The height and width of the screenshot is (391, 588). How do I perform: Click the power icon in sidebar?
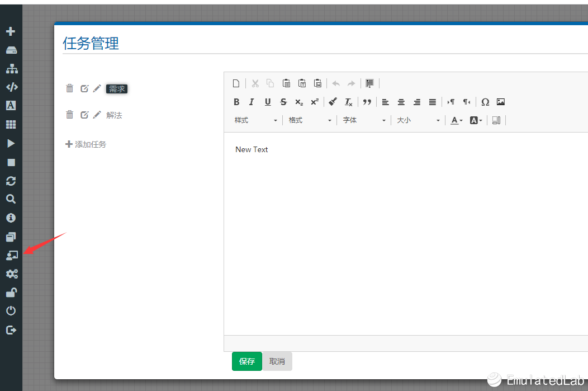tap(11, 310)
